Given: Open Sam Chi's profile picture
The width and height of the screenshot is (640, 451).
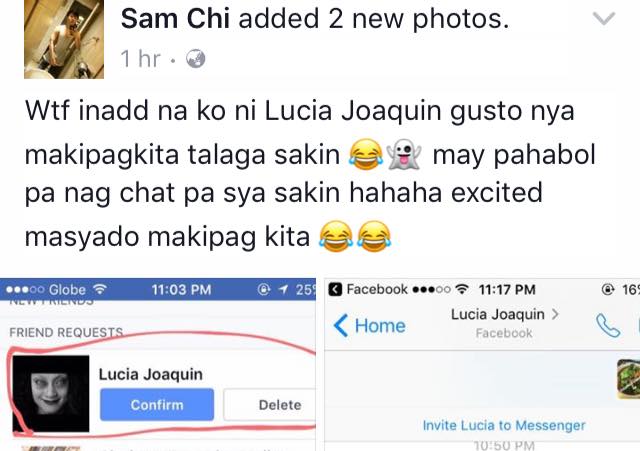Looking at the screenshot, I should point(64,39).
